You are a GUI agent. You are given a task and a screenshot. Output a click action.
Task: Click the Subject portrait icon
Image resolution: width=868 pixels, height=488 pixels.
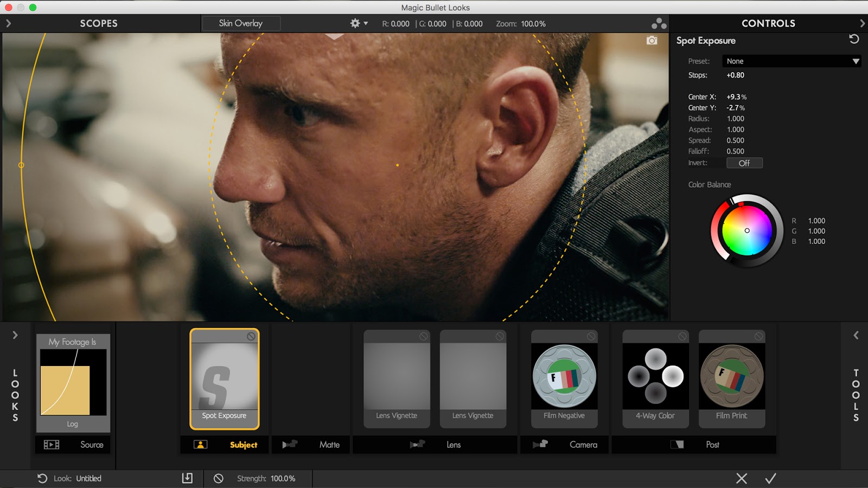[x=200, y=445]
